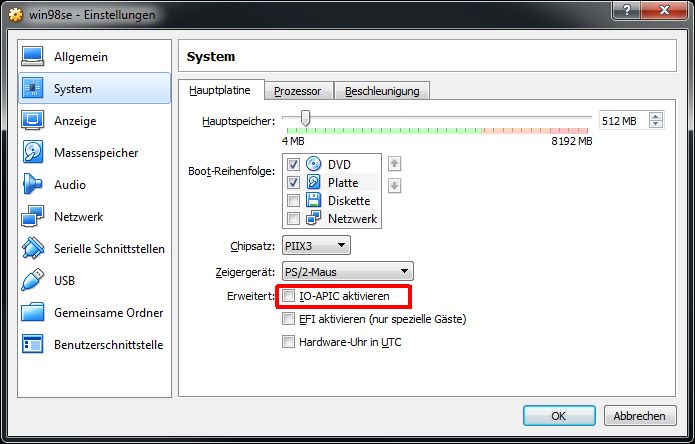
Task: Enable Hardware-Uhr in UTC checkbox
Action: pos(289,342)
